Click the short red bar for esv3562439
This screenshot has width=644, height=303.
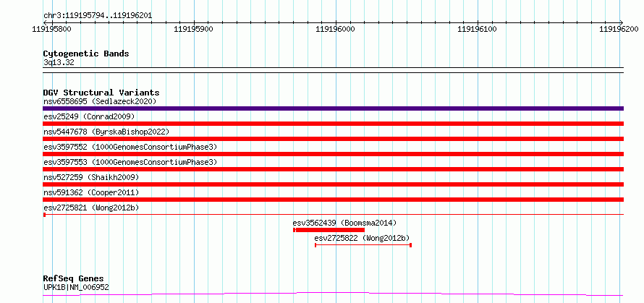(329, 230)
